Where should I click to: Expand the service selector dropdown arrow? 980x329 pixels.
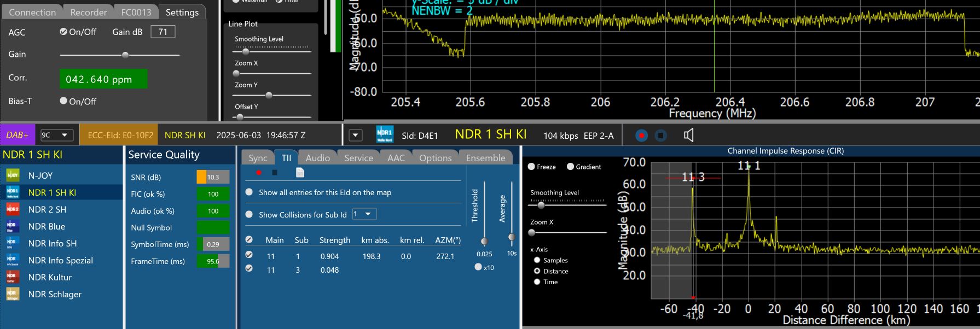click(356, 135)
